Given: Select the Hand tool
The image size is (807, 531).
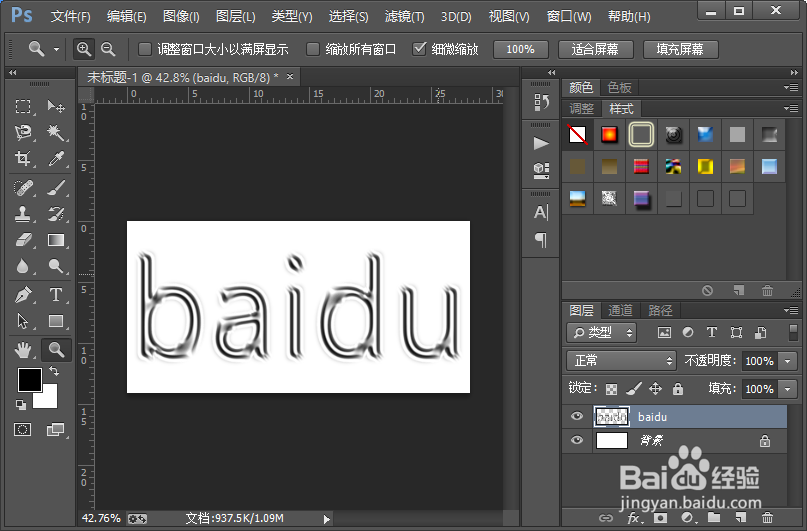Looking at the screenshot, I should click(23, 350).
